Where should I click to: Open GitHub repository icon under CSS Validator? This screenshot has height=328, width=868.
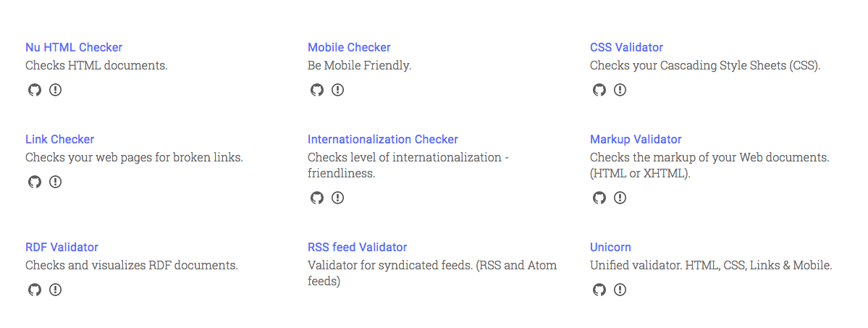click(x=599, y=90)
